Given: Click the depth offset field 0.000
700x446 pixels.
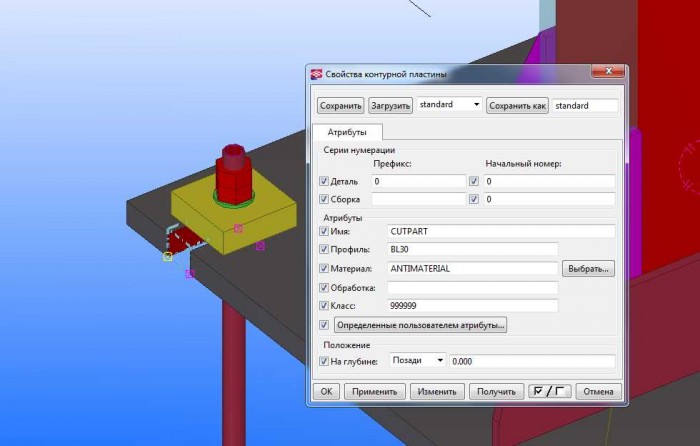Looking at the screenshot, I should [x=532, y=361].
